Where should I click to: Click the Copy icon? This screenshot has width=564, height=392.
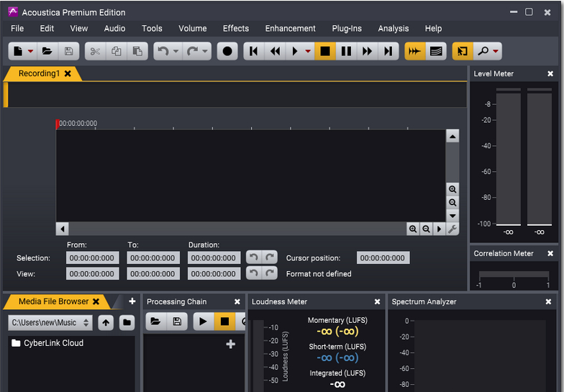117,52
